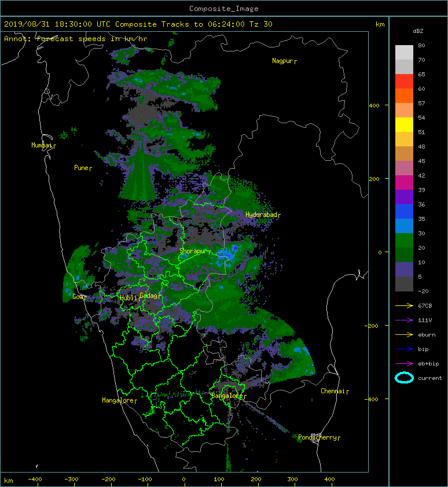Viewport: 448px width, 487px height.
Task: Click the 'Hubli' city label
Action: (129, 298)
